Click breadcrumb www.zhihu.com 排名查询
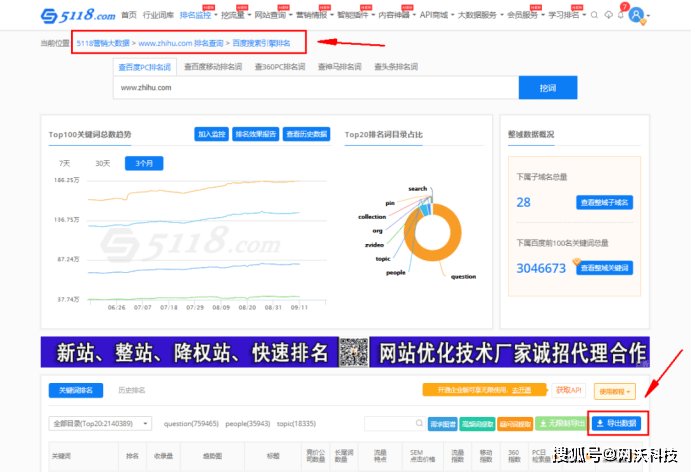This screenshot has height=472, width=692. pyautogui.click(x=181, y=43)
